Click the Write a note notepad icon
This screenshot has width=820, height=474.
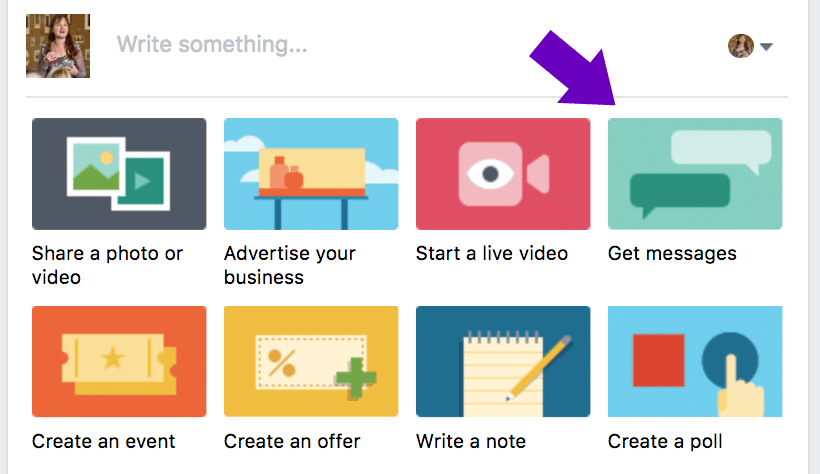click(503, 362)
